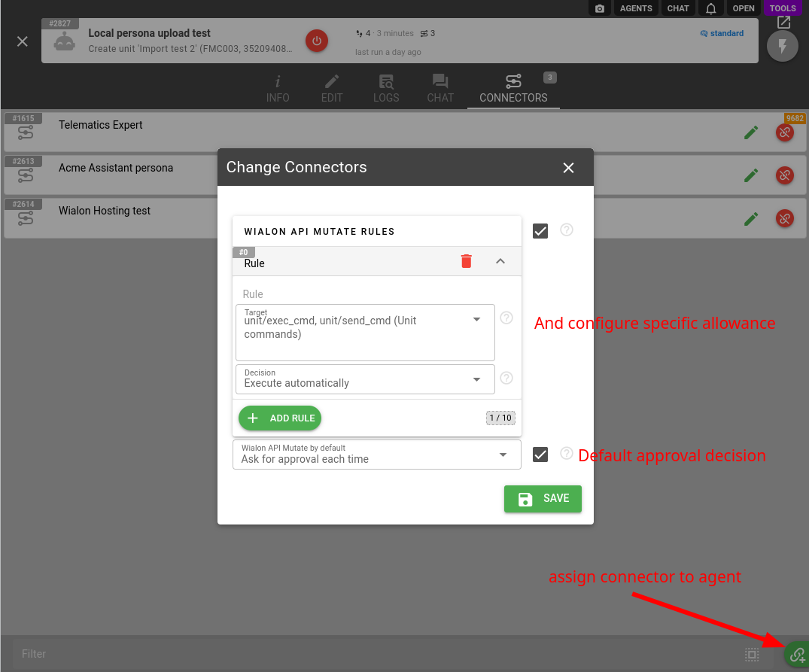Close the Change Connectors dialog
This screenshot has width=809, height=672.
click(x=568, y=168)
